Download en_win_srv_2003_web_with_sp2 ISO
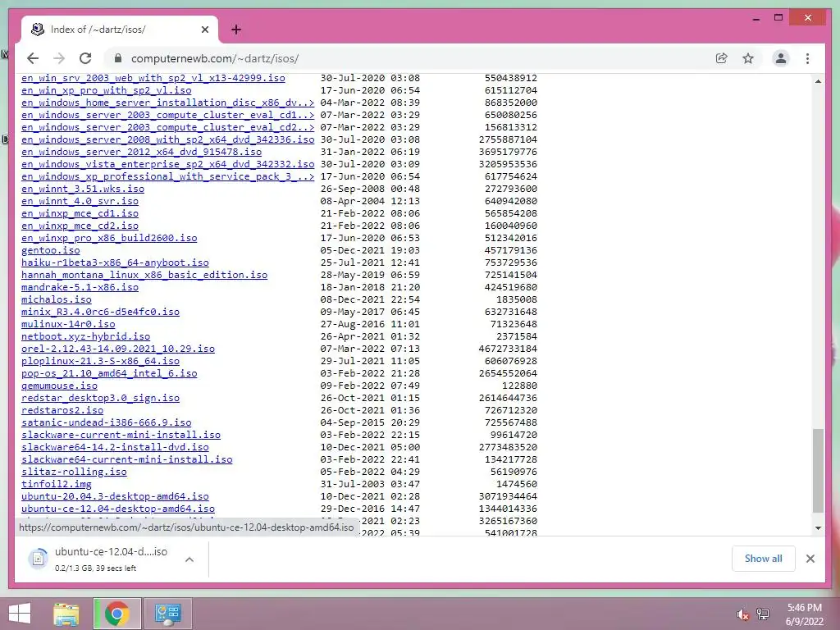The width and height of the screenshot is (840, 630). point(153,78)
